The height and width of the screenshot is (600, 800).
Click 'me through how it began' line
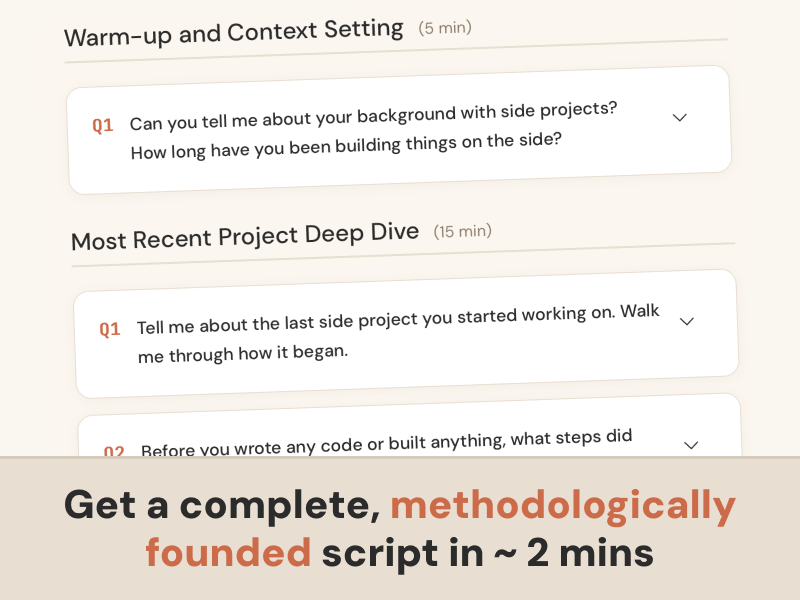tap(243, 354)
